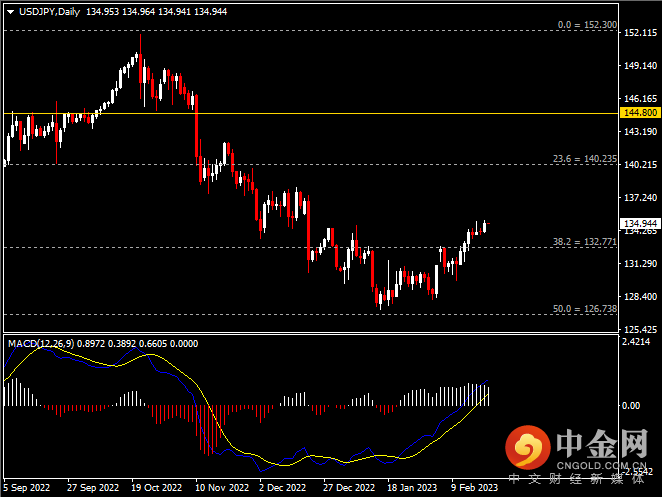The image size is (662, 497).
Task: Click the yellow 144.800 price level tag
Action: 638,114
